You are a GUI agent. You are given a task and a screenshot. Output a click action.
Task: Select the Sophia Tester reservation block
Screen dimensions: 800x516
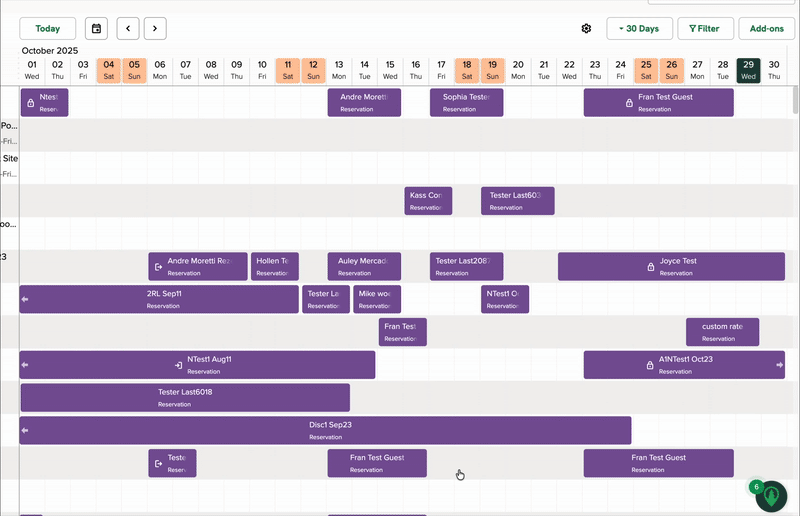tap(466, 103)
